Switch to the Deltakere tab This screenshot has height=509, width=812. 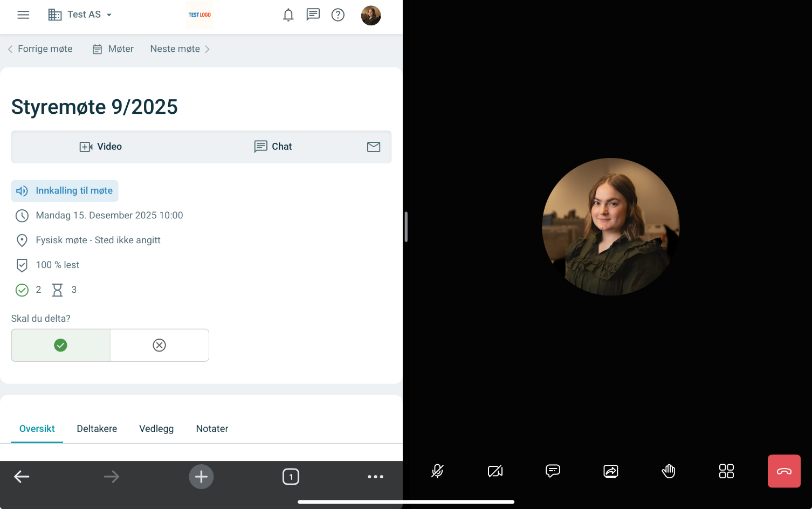[x=97, y=429]
